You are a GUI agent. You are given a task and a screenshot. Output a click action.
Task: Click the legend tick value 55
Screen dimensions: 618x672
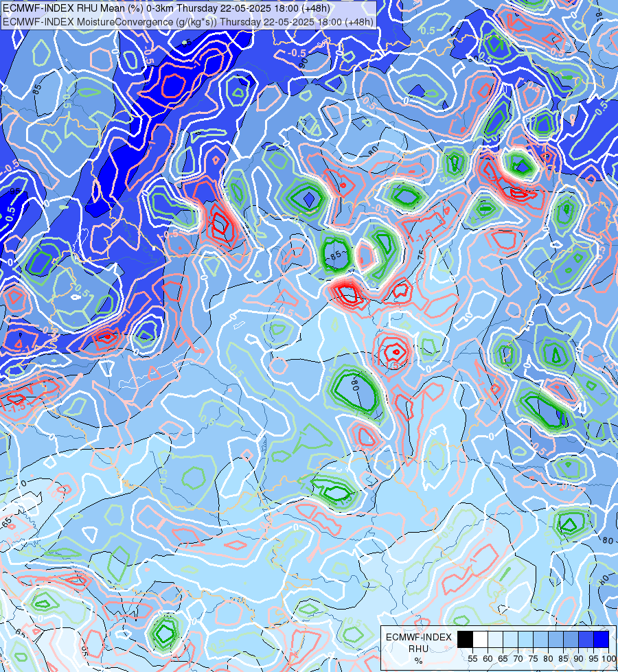click(x=472, y=659)
